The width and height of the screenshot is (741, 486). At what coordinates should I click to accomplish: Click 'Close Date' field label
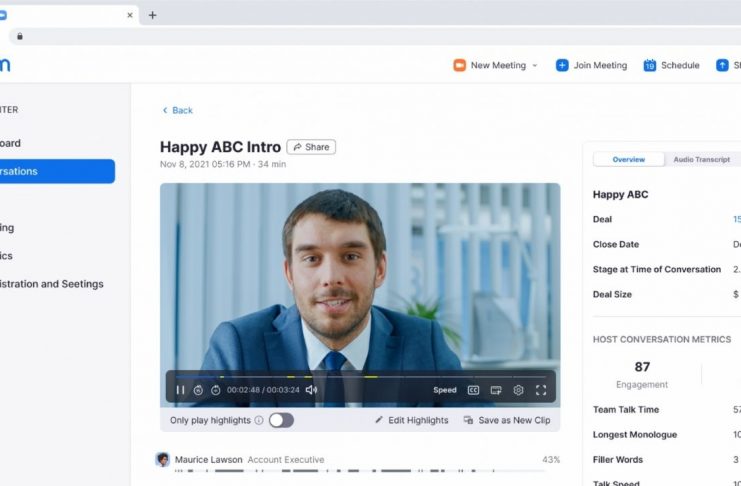(616, 244)
